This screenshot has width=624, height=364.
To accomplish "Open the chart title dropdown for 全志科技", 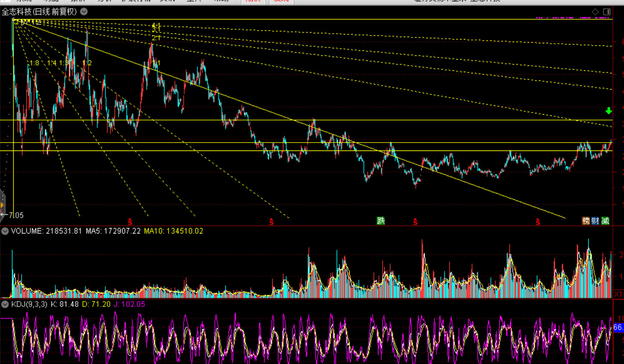I will click(x=84, y=12).
